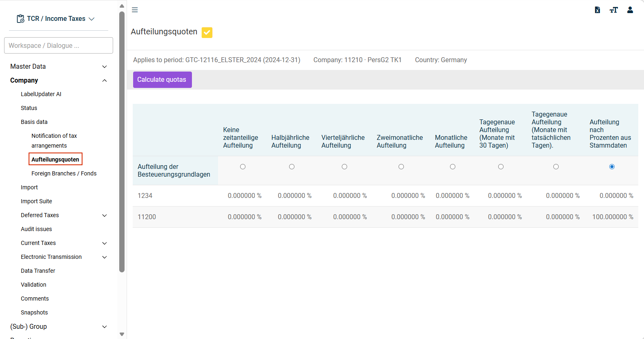Click the sidebar scroll down arrow
Screen dimensions: 644x339
point(122,334)
